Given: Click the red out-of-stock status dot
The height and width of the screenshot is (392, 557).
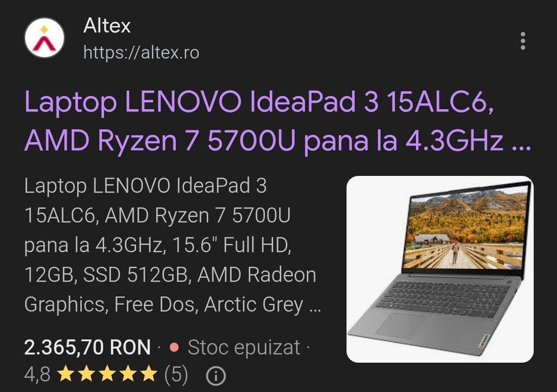Looking at the screenshot, I should (x=174, y=347).
